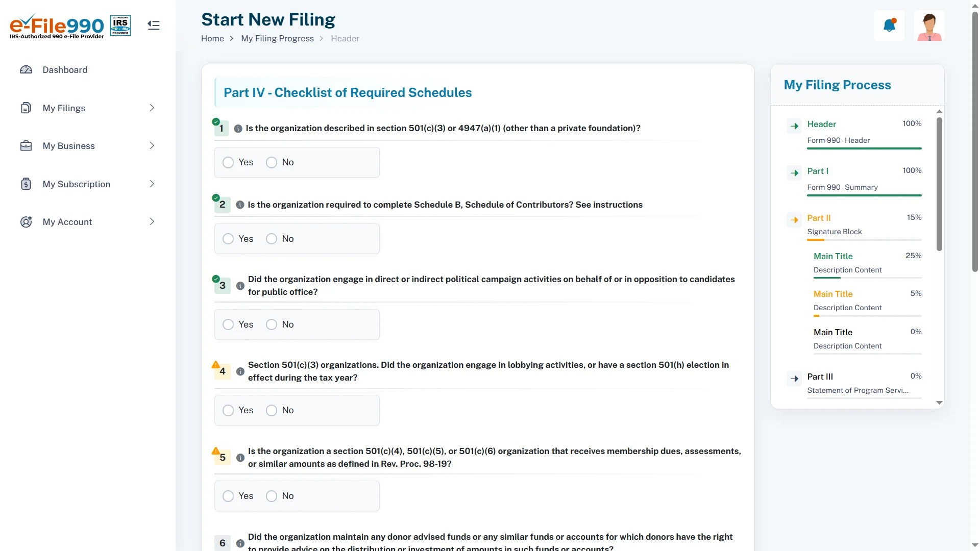Viewport: 980px width, 551px height.
Task: Open the My Subscription menu item
Action: 77,184
